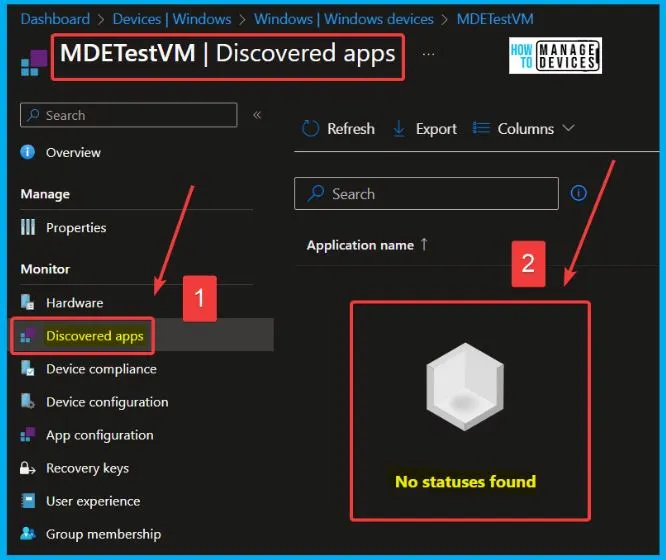Go to Devices | Windows breadcrumb
The width and height of the screenshot is (666, 560).
(172, 19)
